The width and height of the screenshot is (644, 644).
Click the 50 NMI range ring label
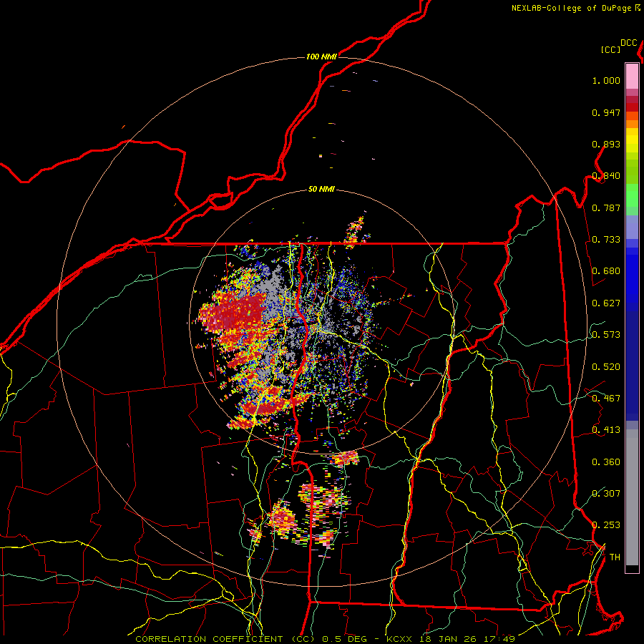321,190
